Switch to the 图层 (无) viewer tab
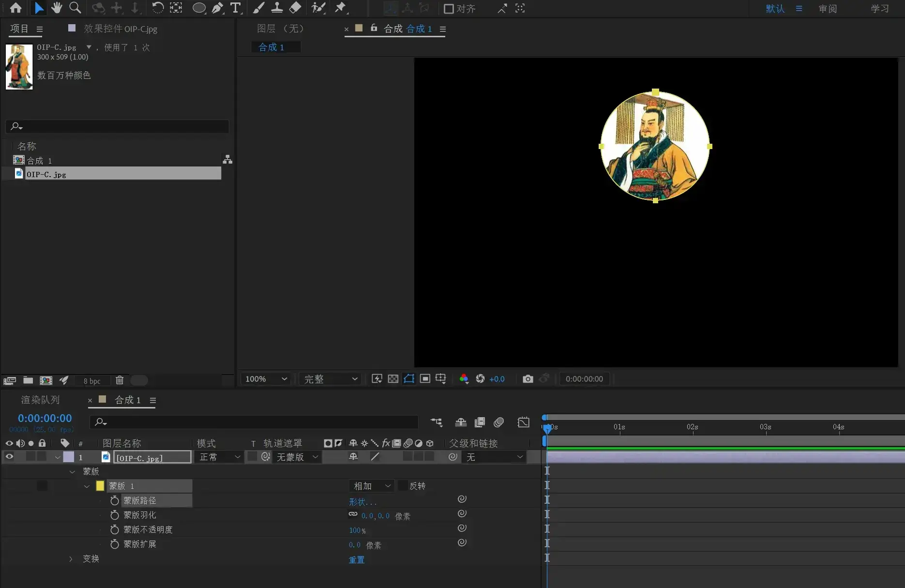 click(280, 29)
